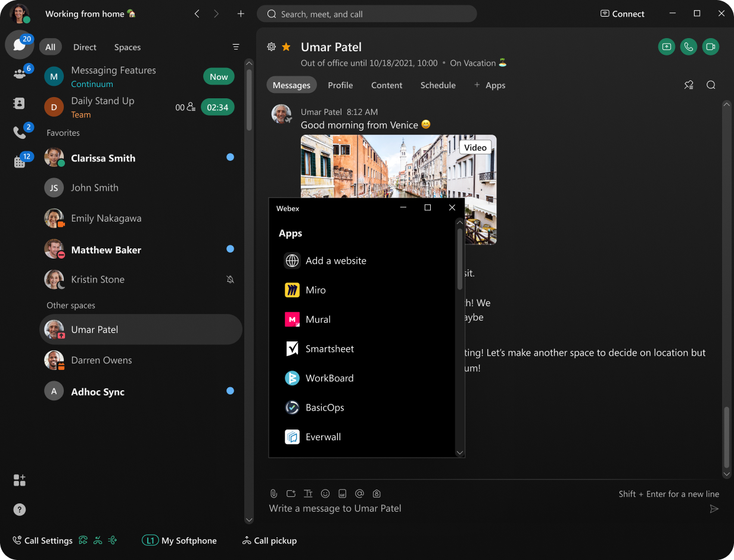This screenshot has width=734, height=560.
Task: Switch to the Schedule tab
Action: (x=438, y=85)
